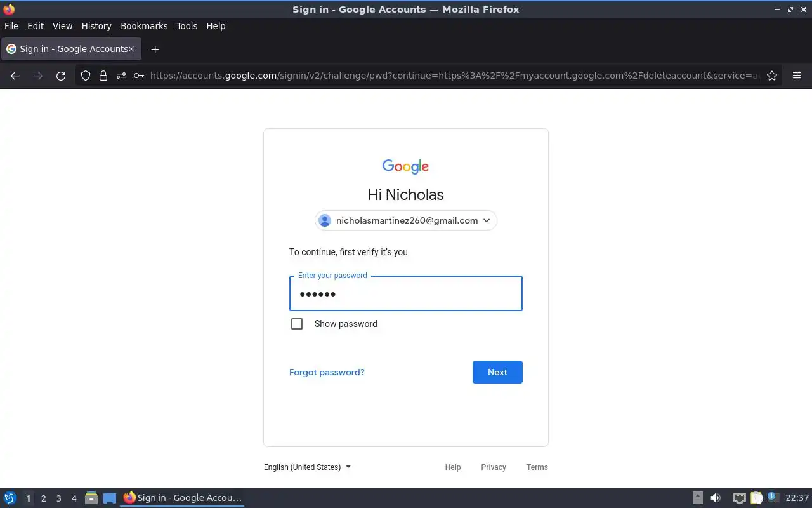Open the Help link in the page footer
The image size is (812, 508).
point(453,467)
